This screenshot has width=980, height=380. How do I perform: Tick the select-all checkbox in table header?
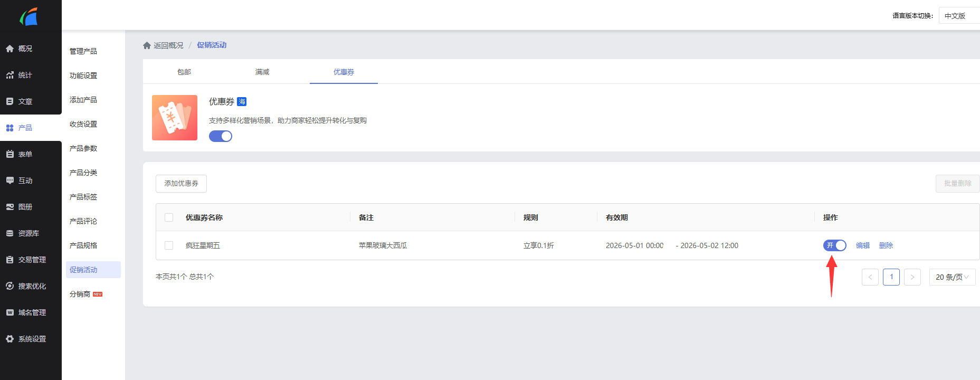tap(169, 217)
